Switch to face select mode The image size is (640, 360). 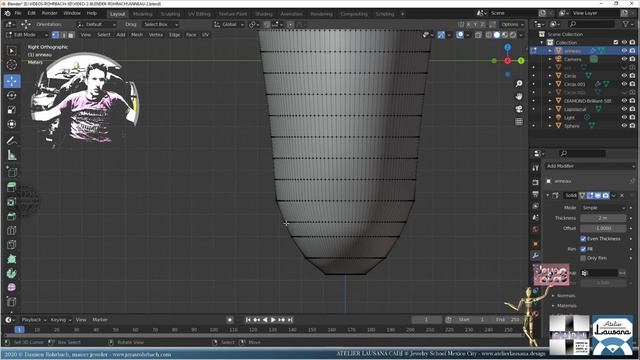[x=71, y=35]
